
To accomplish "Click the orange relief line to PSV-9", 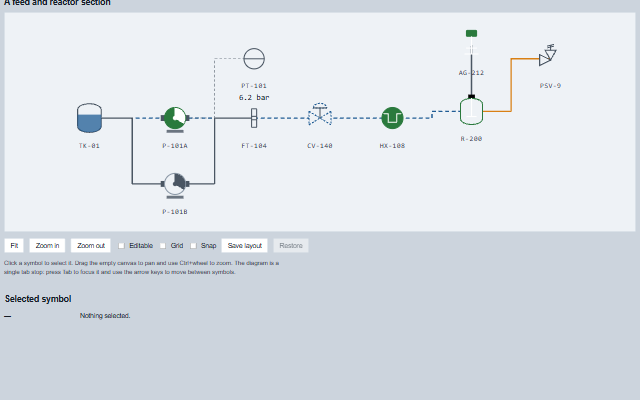I will [x=511, y=85].
